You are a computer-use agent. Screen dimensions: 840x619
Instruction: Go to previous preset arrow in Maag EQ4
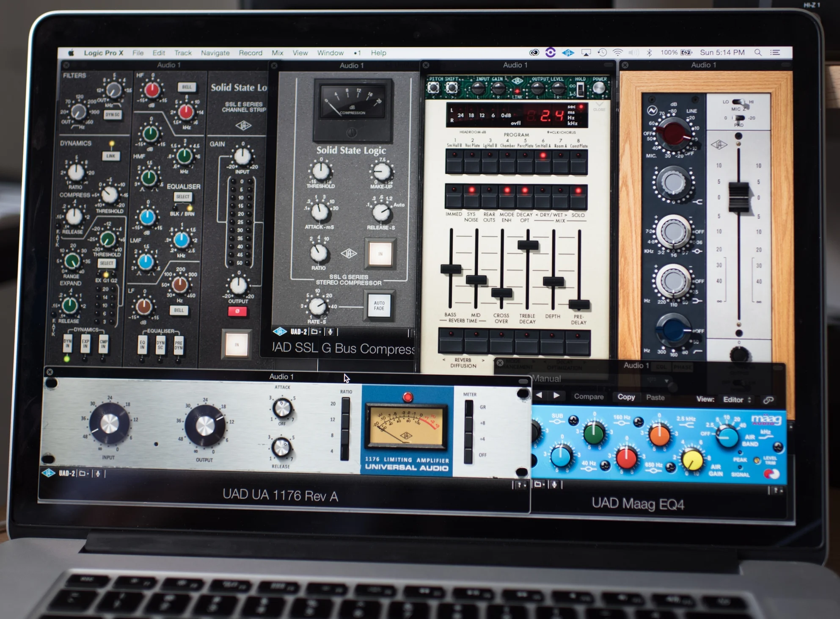(539, 395)
